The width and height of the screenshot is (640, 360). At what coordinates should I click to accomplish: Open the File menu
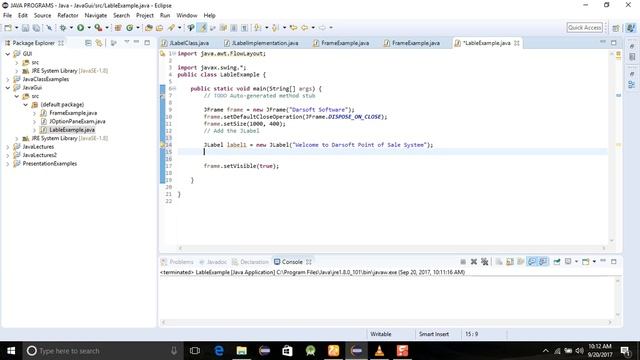pyautogui.click(x=7, y=16)
